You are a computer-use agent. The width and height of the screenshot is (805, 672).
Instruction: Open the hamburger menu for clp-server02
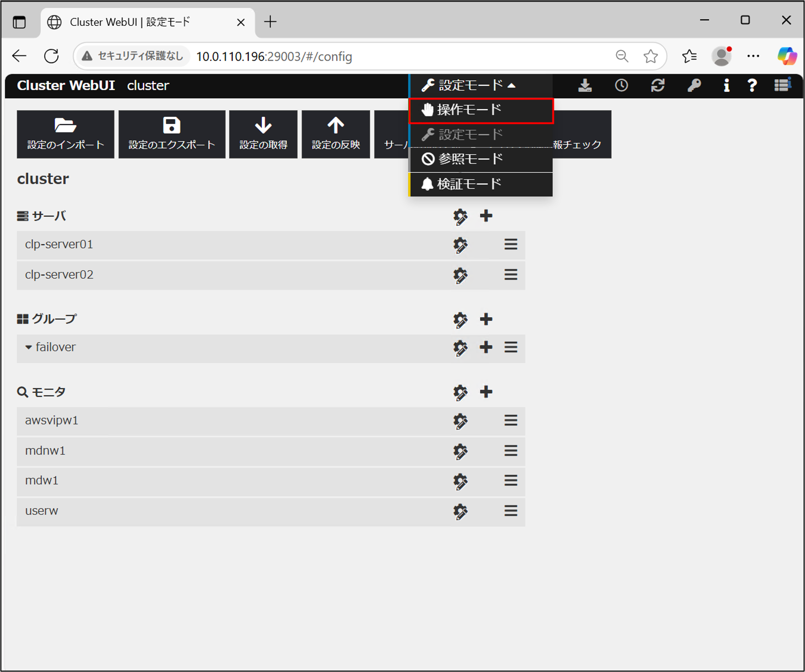tap(511, 275)
